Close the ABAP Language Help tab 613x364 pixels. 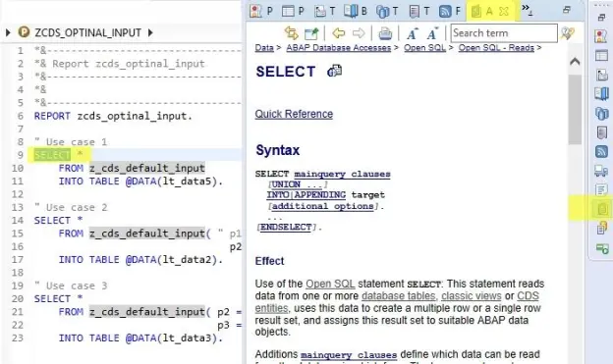click(504, 12)
